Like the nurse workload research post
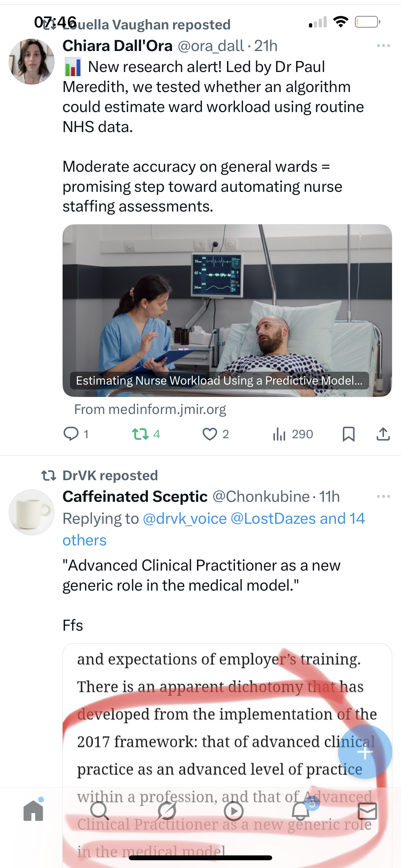 pyautogui.click(x=210, y=434)
